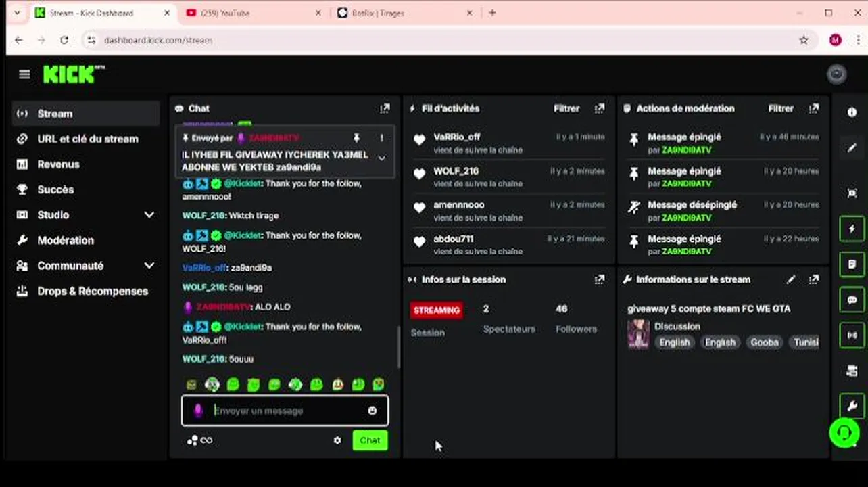This screenshot has height=487, width=868.
Task: Edit stream information with the pencil icon
Action: [792, 279]
